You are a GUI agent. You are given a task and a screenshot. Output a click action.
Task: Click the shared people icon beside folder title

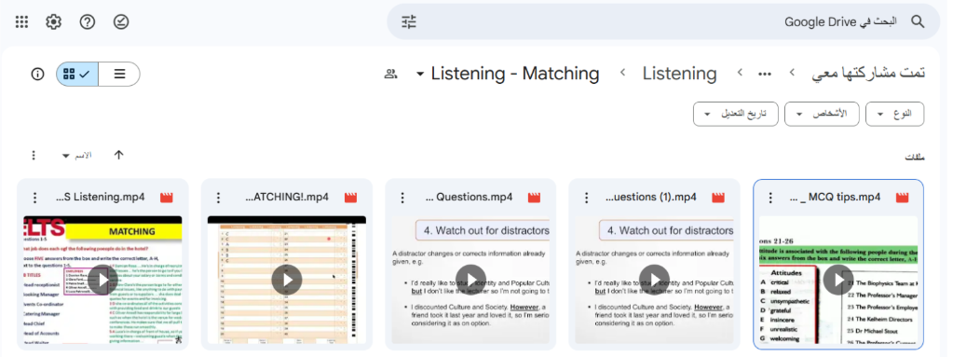[x=390, y=74]
